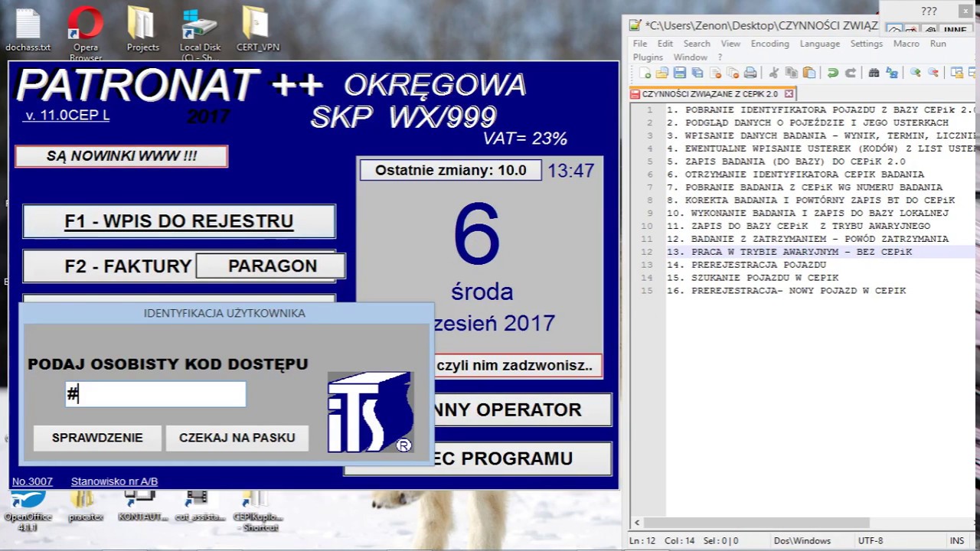Click the v. 11.0CEP L version link
This screenshot has height=551, width=980.
(67, 116)
